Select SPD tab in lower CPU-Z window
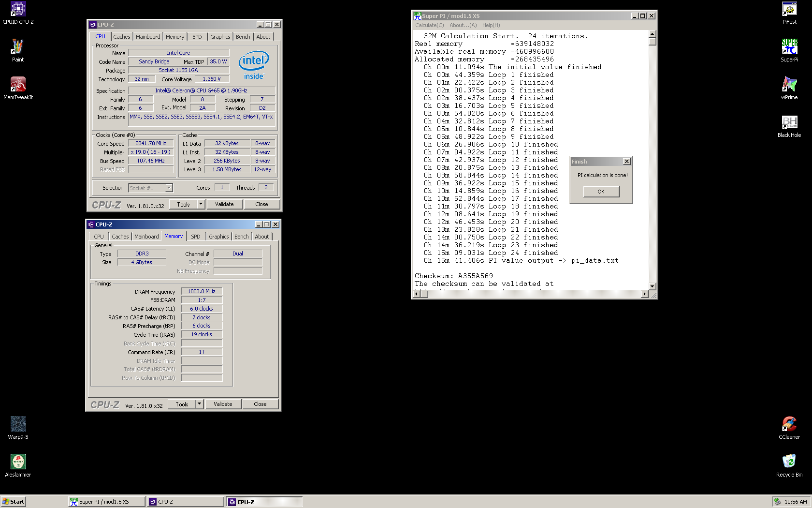The image size is (812, 508). pyautogui.click(x=196, y=237)
